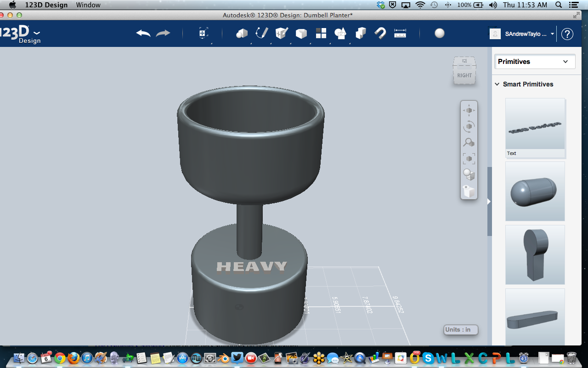Open the Material sphere tool

[440, 33]
